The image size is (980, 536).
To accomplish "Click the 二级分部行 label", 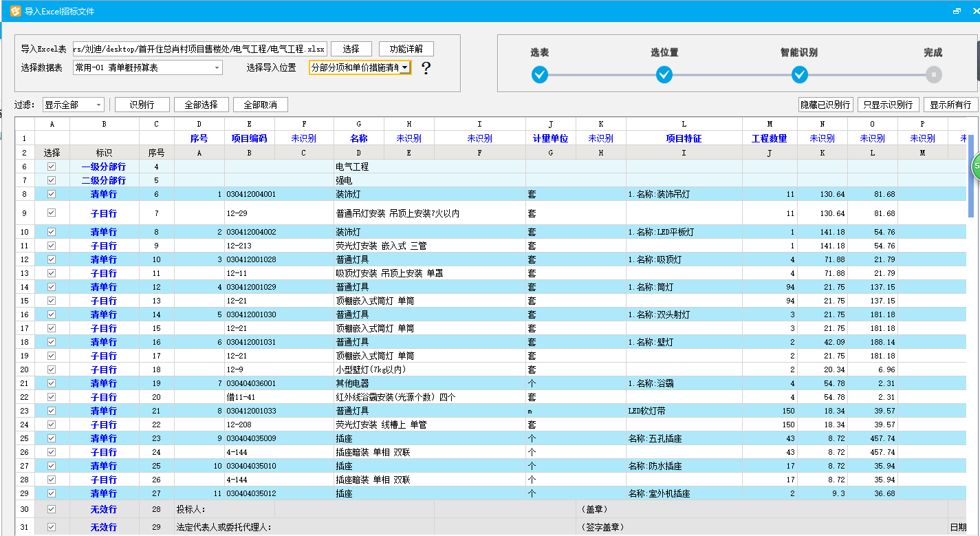I will (x=104, y=180).
